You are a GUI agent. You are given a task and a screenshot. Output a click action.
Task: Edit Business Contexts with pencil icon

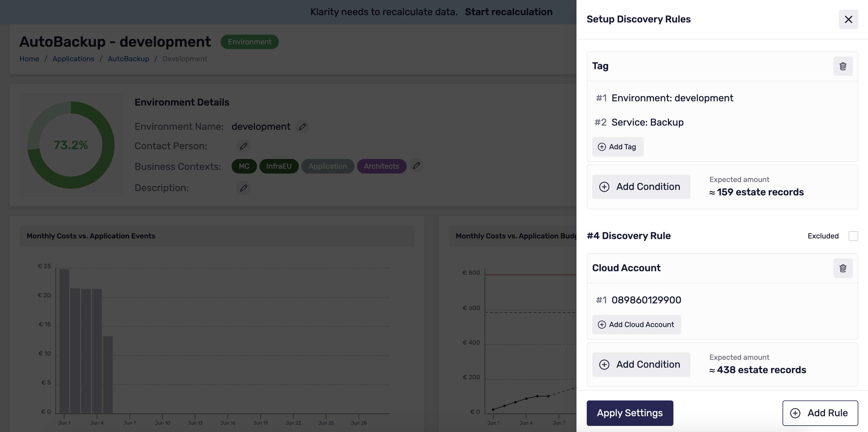tap(416, 166)
